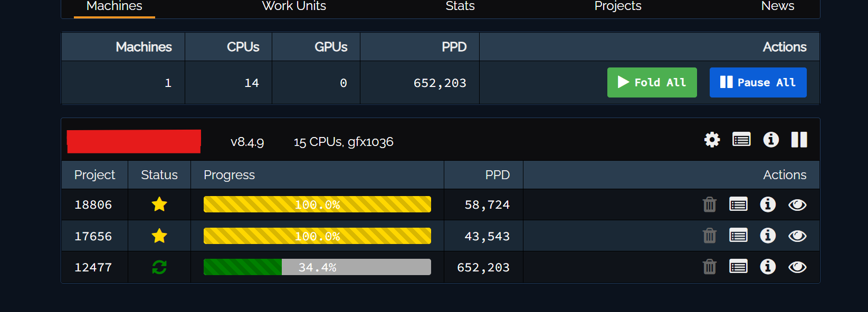Delete project 18806 work unit
The height and width of the screenshot is (312, 868).
click(x=710, y=204)
